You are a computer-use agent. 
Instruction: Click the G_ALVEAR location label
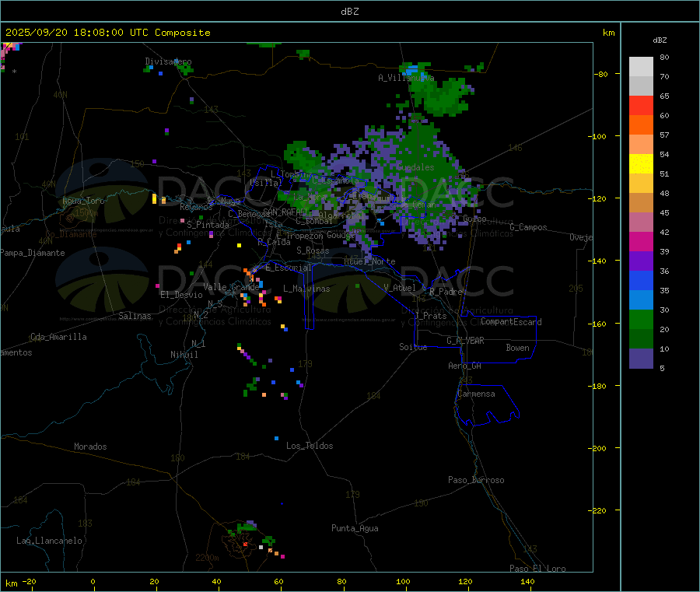(465, 341)
